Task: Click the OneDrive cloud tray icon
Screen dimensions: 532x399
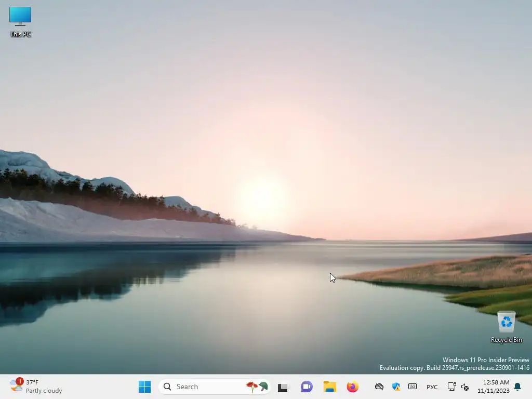Action: click(x=379, y=387)
